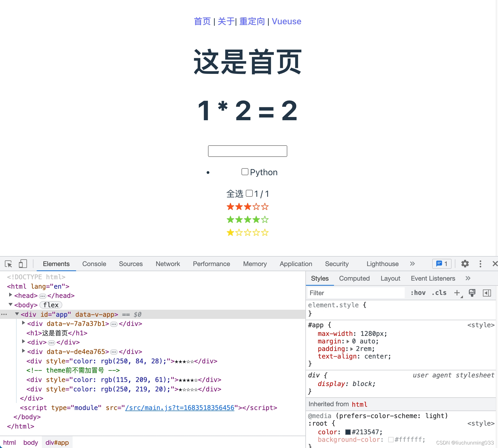The image size is (498, 448).
Task: Select the Styles tab
Action: pos(320,278)
